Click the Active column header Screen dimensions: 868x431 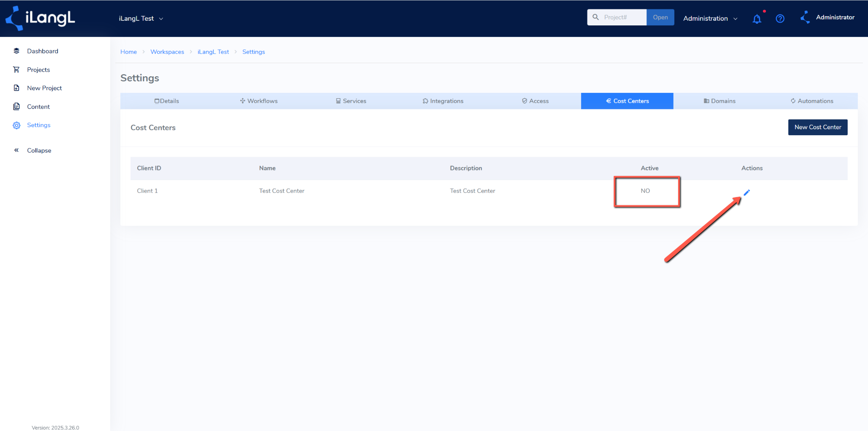tap(649, 168)
